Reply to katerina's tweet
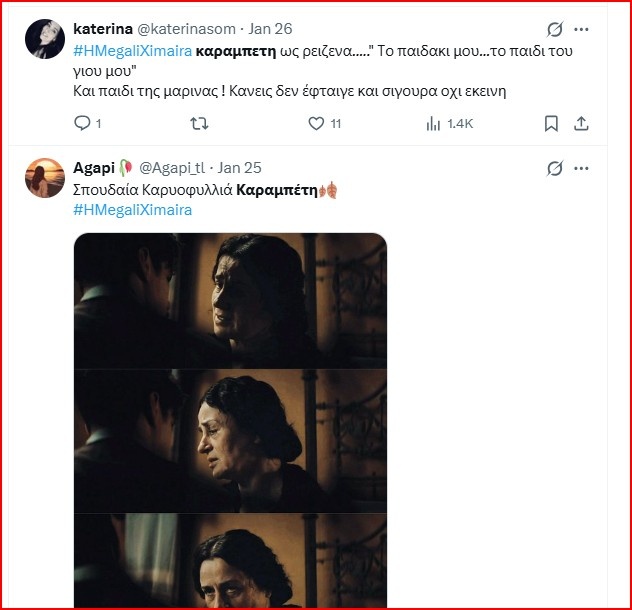Screen dimensions: 632x610 [x=83, y=123]
